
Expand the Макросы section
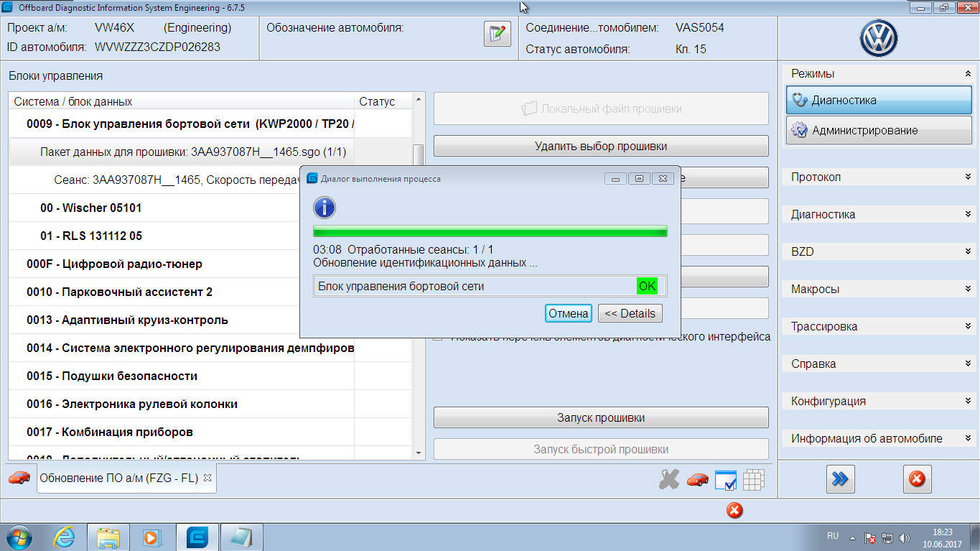point(968,289)
